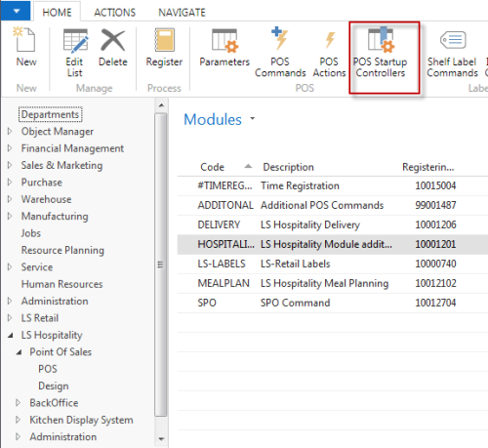Select Jobs in navigation tree

[x=31, y=233]
